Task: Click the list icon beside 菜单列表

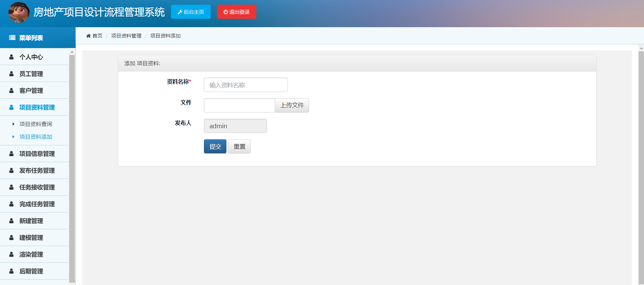Action: coord(12,38)
